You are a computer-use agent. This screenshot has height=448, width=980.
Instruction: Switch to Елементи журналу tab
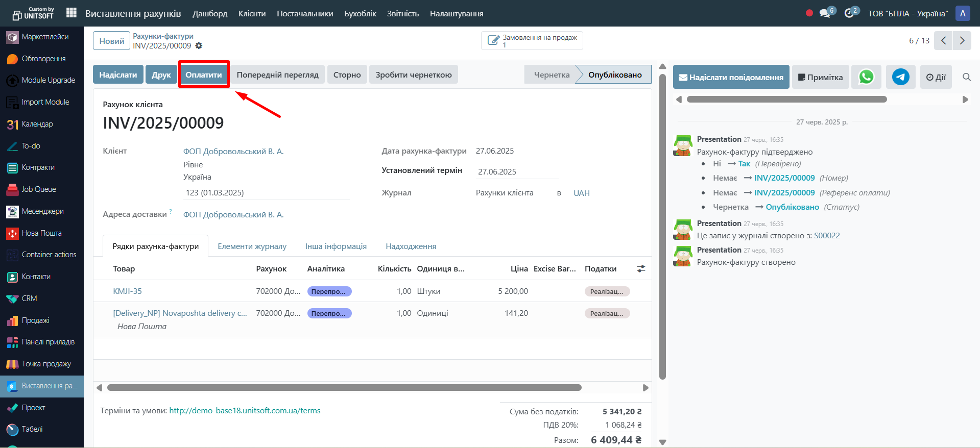tap(252, 246)
